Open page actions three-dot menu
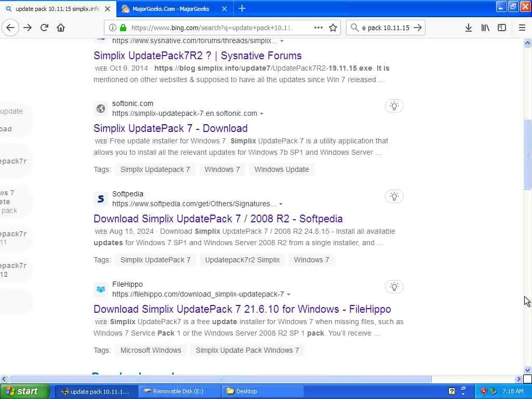The width and height of the screenshot is (532, 399). click(318, 28)
